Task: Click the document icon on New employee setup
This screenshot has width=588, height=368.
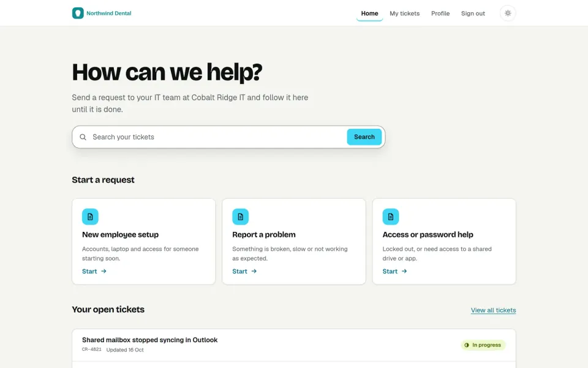Action: [90, 217]
